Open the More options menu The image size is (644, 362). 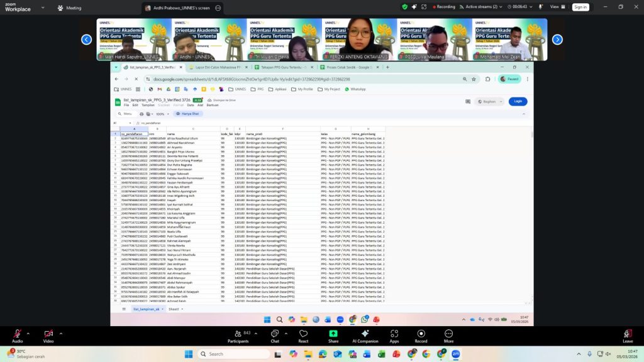tap(448, 334)
